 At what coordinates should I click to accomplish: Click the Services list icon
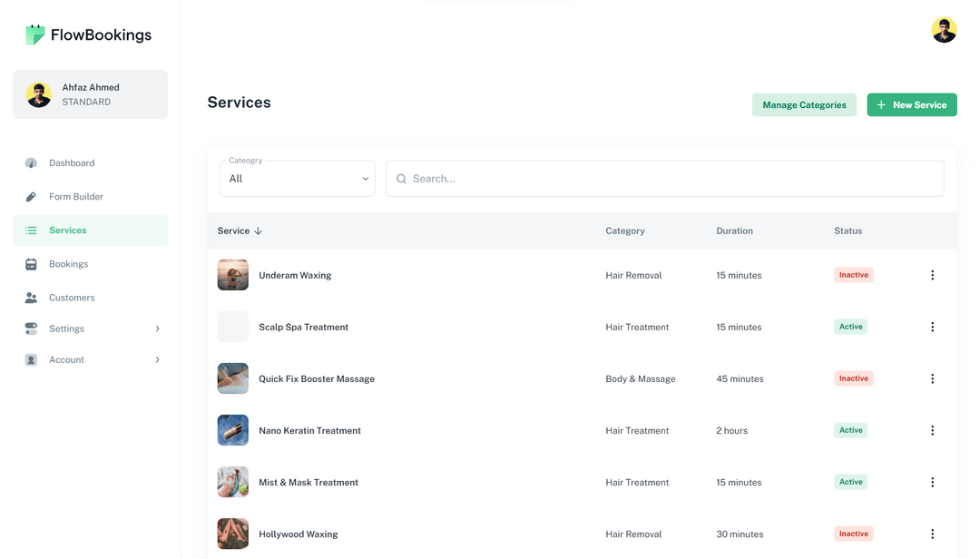30,230
